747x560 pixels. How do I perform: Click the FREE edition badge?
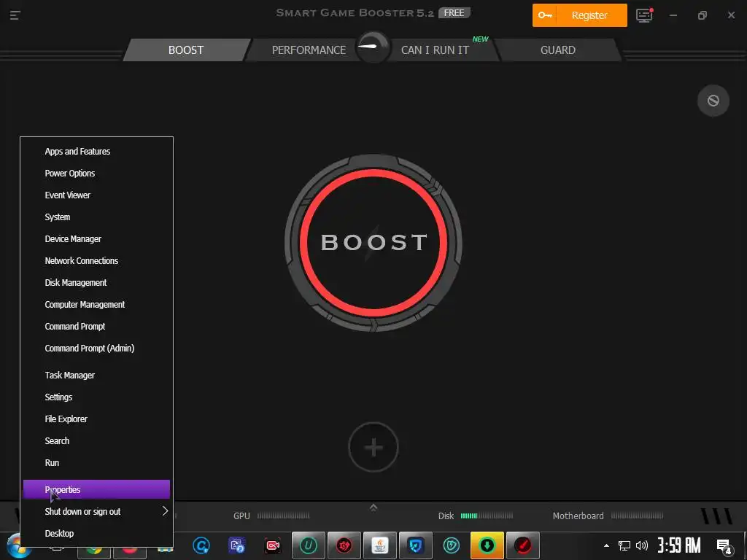[454, 13]
